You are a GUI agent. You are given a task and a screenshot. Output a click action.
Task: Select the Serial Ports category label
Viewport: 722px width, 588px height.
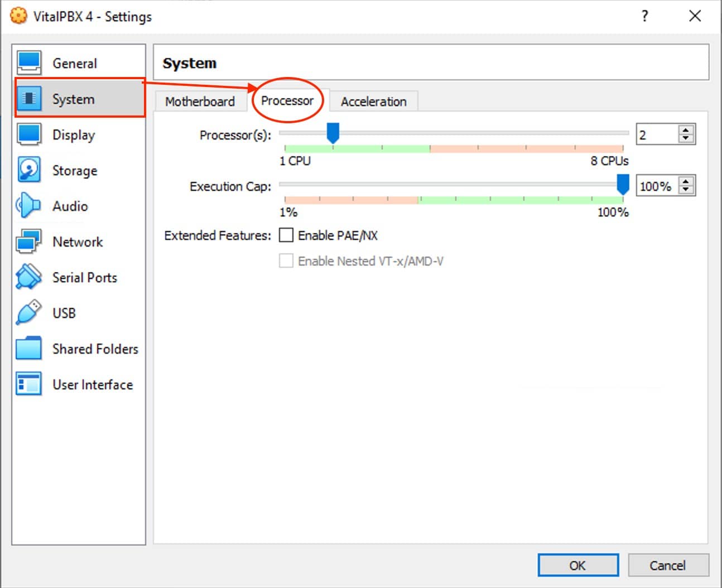(85, 278)
